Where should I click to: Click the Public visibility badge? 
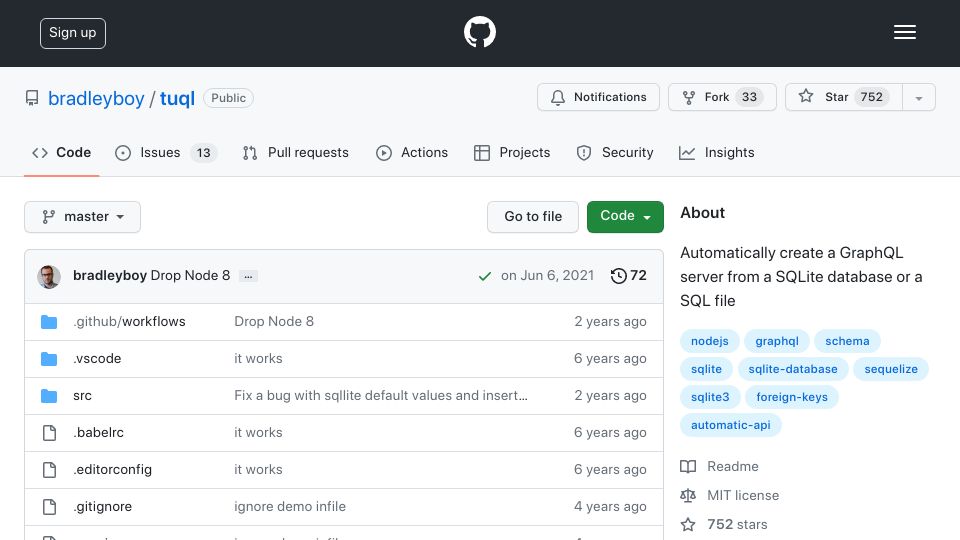point(228,98)
